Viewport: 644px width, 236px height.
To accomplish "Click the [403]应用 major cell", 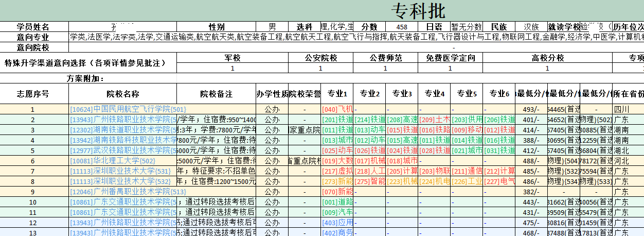I will (x=337, y=223).
